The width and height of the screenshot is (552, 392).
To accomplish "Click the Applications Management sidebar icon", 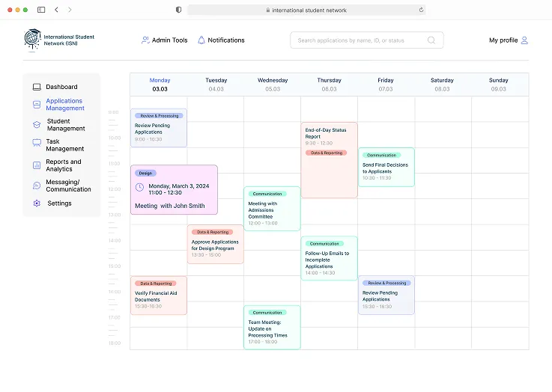I will click(37, 105).
